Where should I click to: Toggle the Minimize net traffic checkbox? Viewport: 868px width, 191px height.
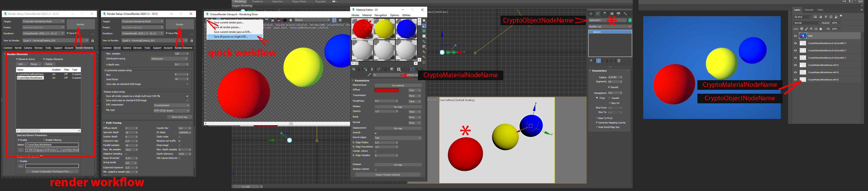pos(179,141)
